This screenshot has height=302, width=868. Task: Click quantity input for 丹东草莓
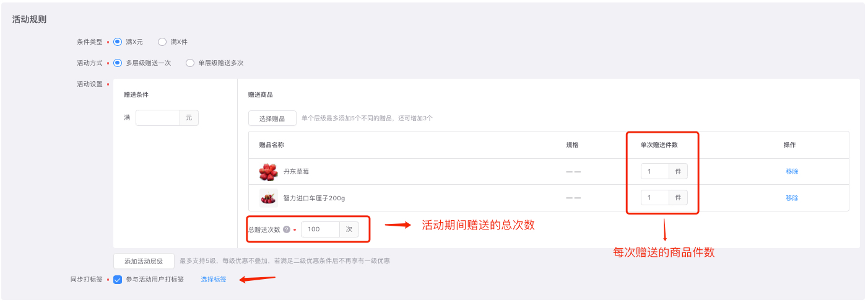[654, 171]
